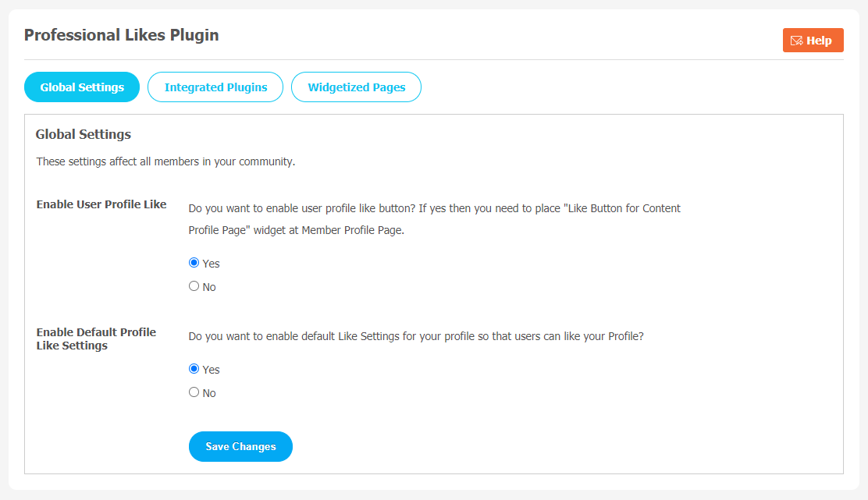868x500 pixels.
Task: Click the 'No' label text under Default Profile Like Settings
Action: pos(209,393)
